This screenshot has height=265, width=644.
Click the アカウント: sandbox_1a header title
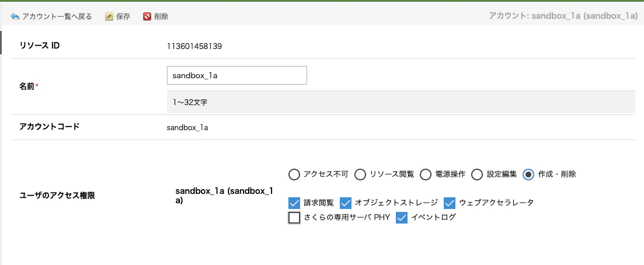(563, 16)
